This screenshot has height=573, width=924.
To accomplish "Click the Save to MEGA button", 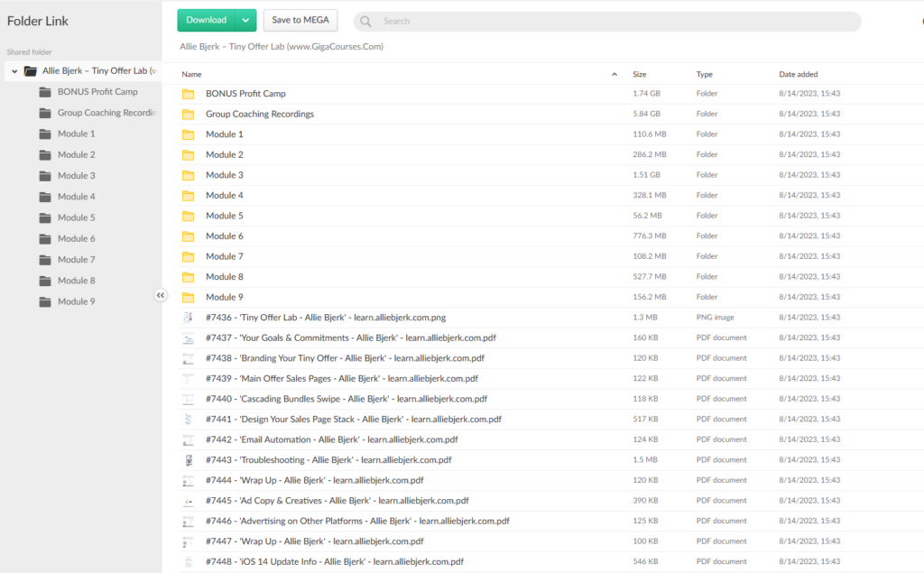I will pyautogui.click(x=300, y=21).
